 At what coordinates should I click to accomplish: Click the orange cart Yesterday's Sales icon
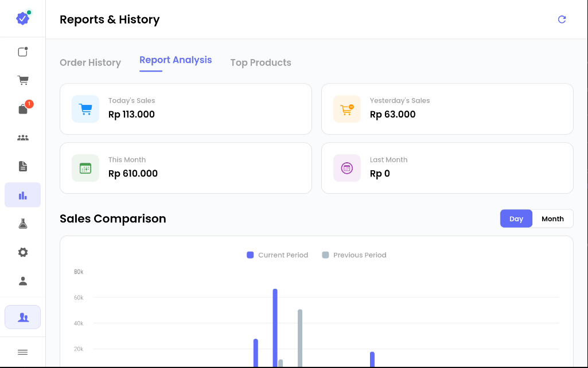tap(347, 109)
